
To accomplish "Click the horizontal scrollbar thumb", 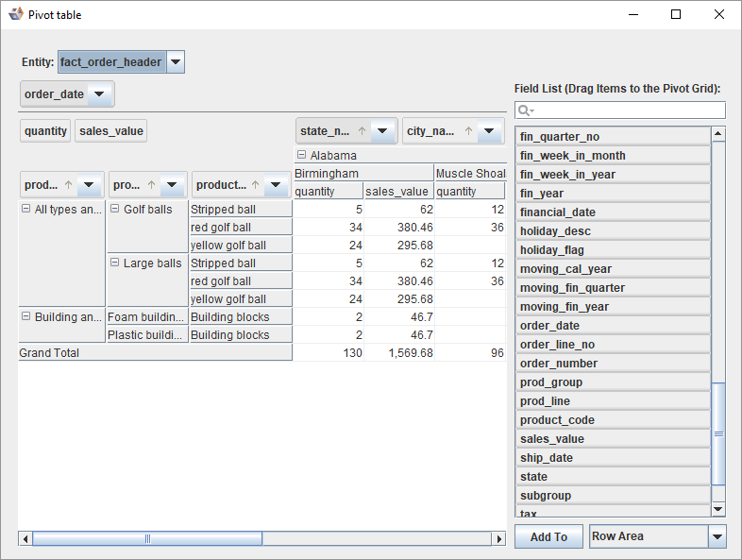I will pos(147,538).
